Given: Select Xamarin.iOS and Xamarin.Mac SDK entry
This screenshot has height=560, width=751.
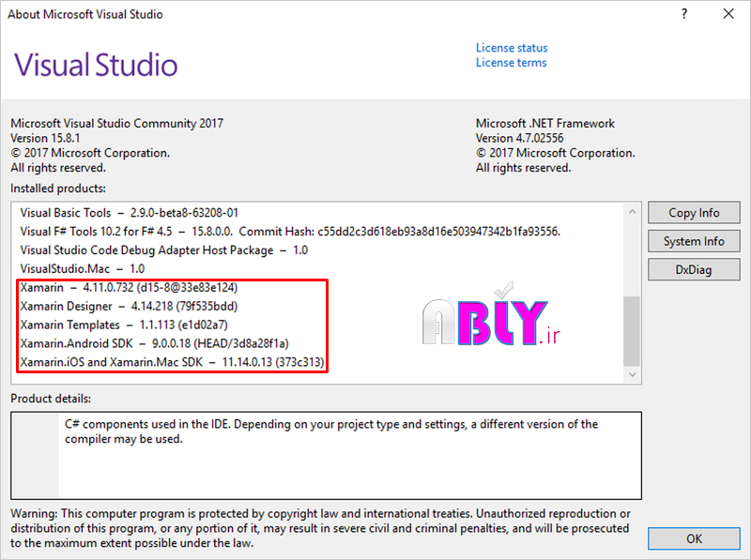Looking at the screenshot, I should coord(173,362).
